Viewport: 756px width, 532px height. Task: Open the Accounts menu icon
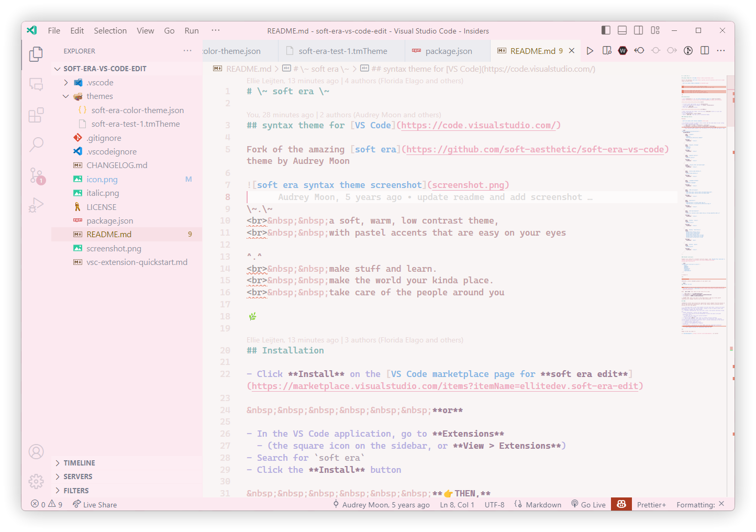point(36,451)
